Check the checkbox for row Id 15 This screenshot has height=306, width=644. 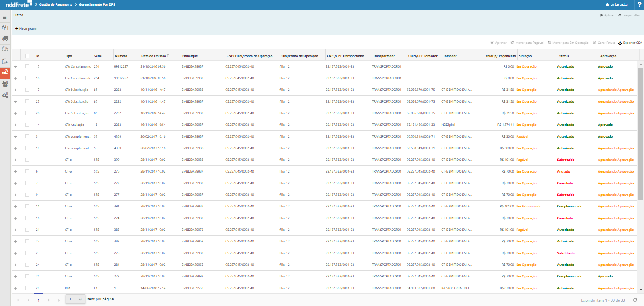(x=27, y=66)
